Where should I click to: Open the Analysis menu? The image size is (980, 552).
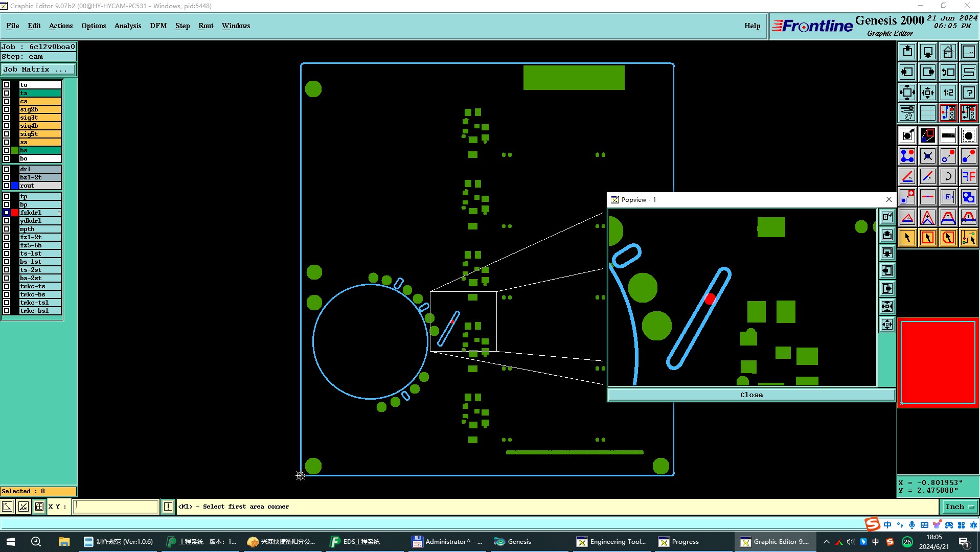(x=128, y=26)
